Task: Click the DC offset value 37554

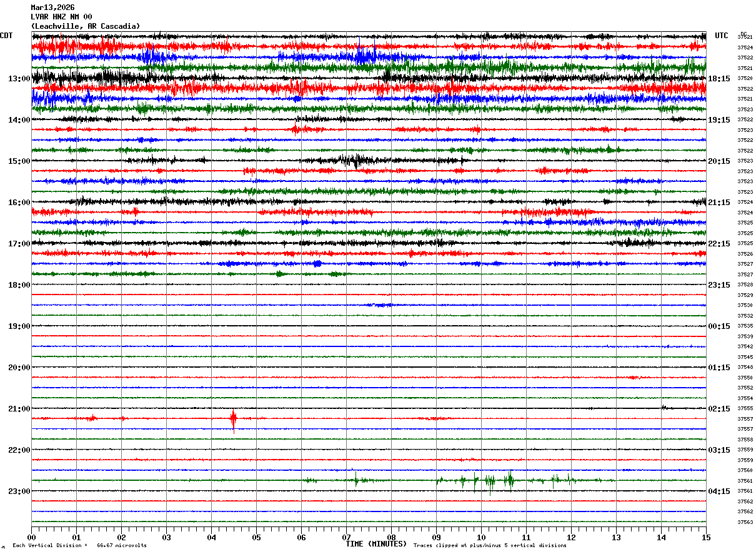Action: pos(745,398)
